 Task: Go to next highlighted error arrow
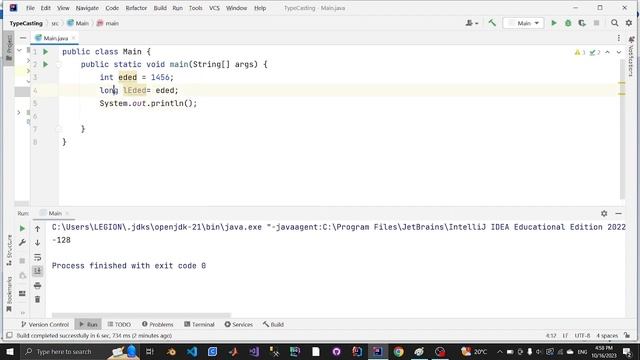point(619,52)
